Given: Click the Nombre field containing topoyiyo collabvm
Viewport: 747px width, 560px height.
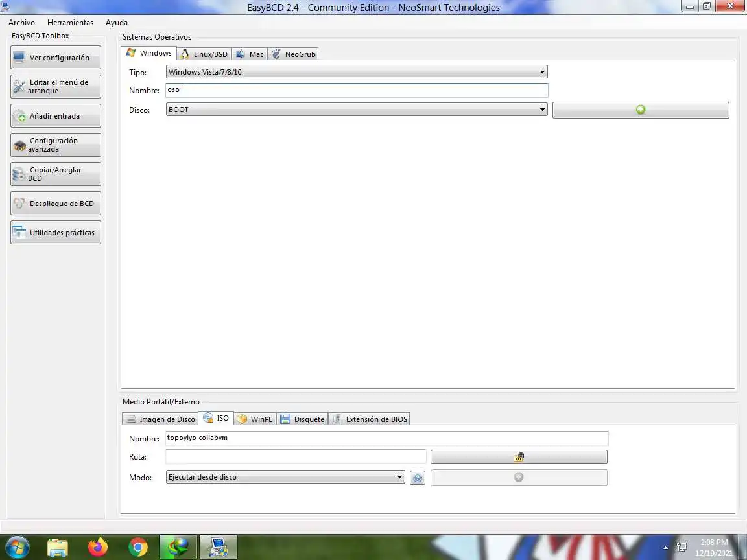Looking at the screenshot, I should coord(387,438).
